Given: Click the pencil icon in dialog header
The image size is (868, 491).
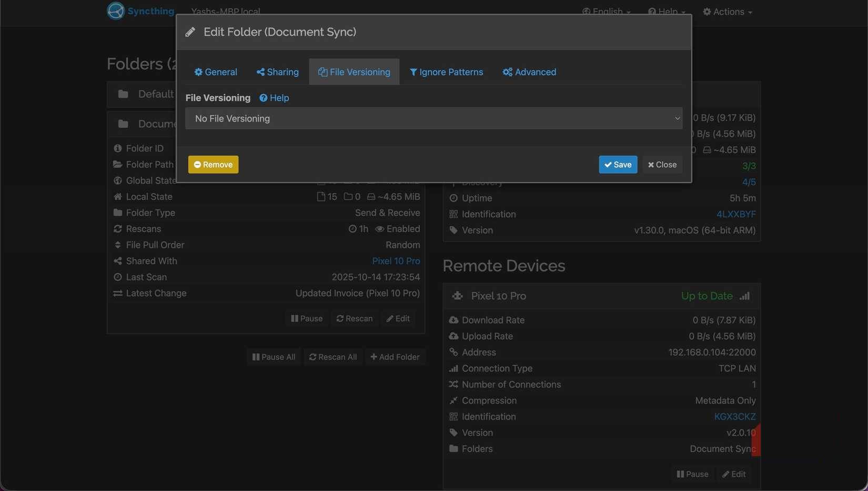Looking at the screenshot, I should click(190, 32).
